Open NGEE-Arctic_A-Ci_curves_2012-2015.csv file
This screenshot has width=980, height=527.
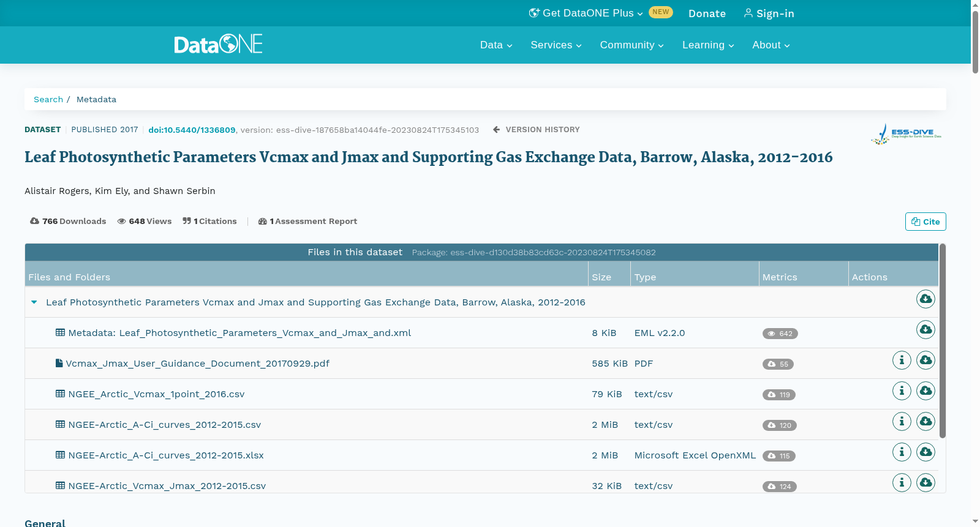tap(165, 425)
